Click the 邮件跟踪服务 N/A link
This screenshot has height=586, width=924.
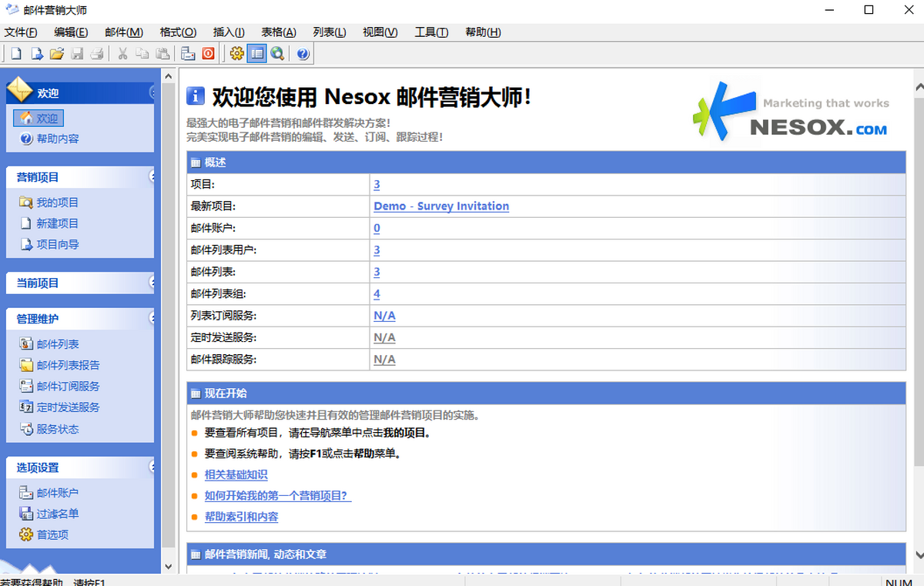click(x=385, y=360)
